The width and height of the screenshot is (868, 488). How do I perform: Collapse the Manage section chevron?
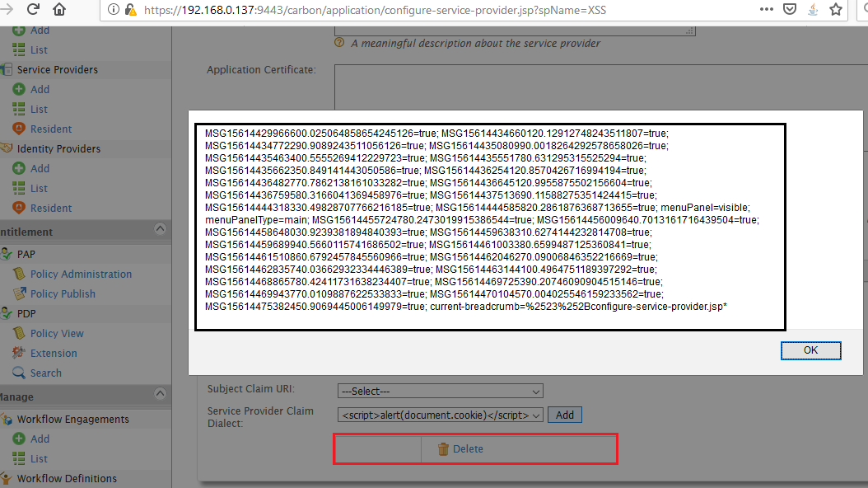click(160, 394)
